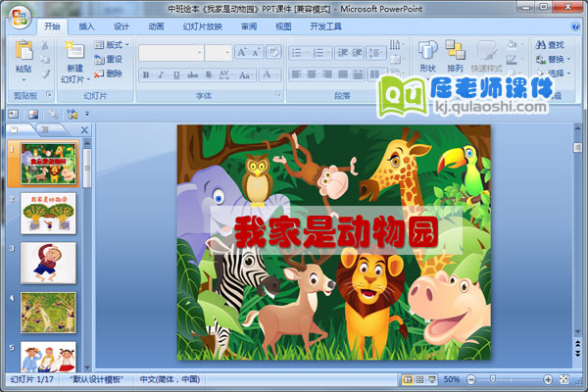Close the slides outline pane
Image resolution: width=588 pixels, height=392 pixels.
pyautogui.click(x=84, y=130)
